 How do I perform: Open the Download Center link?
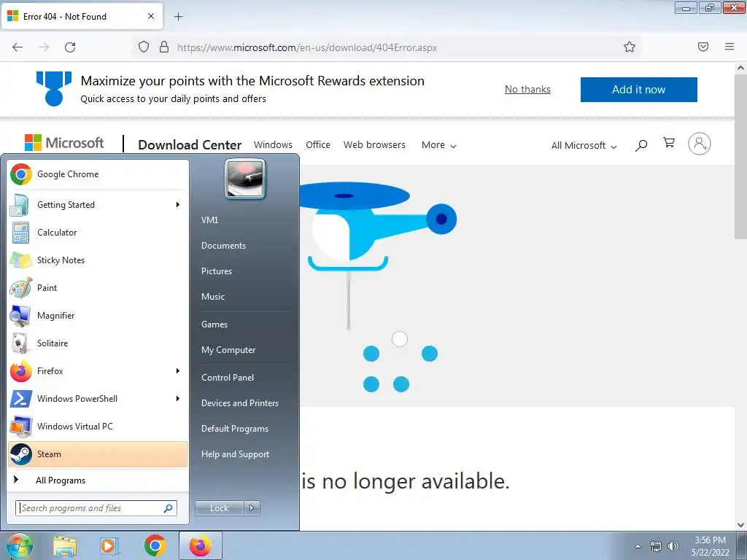coord(190,145)
